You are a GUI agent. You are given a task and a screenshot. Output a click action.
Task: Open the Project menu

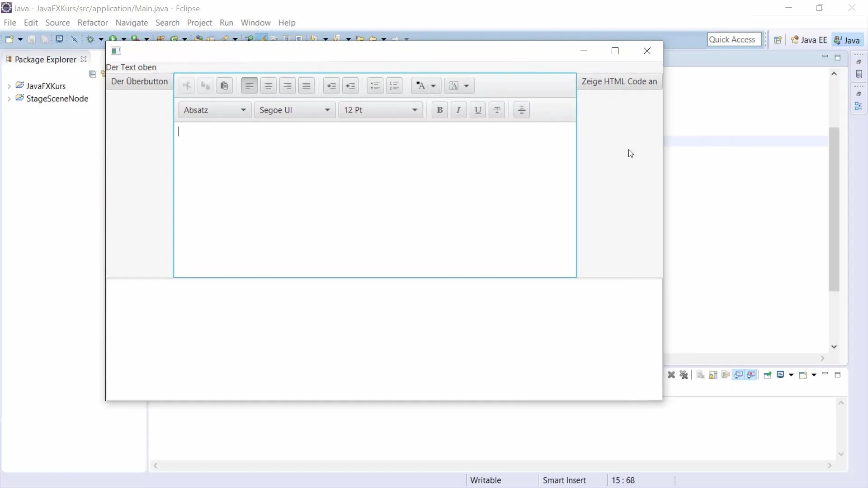(199, 23)
